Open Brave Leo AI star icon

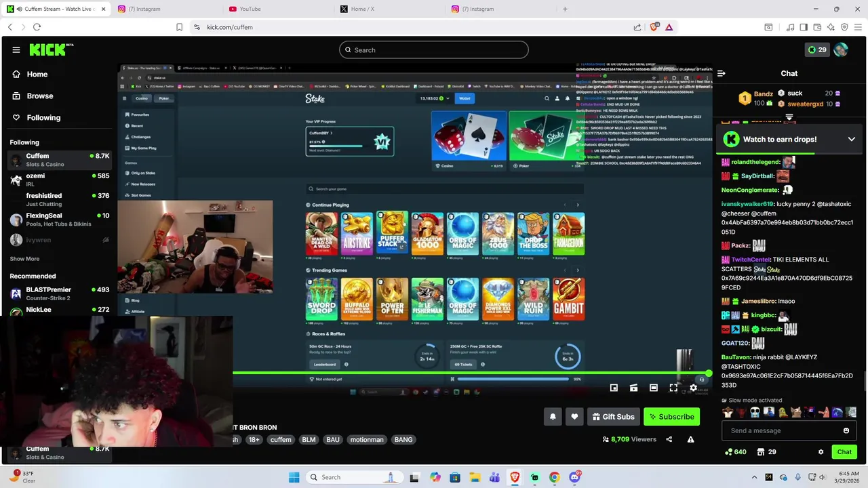click(x=831, y=27)
